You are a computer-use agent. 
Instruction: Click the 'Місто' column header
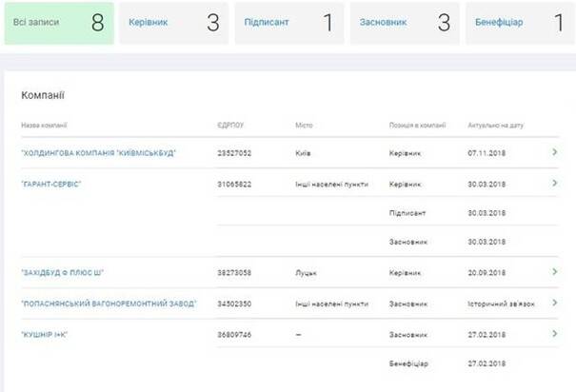304,125
